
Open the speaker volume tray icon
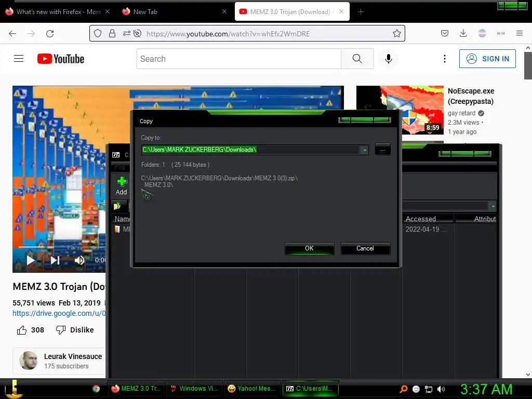[x=441, y=389]
